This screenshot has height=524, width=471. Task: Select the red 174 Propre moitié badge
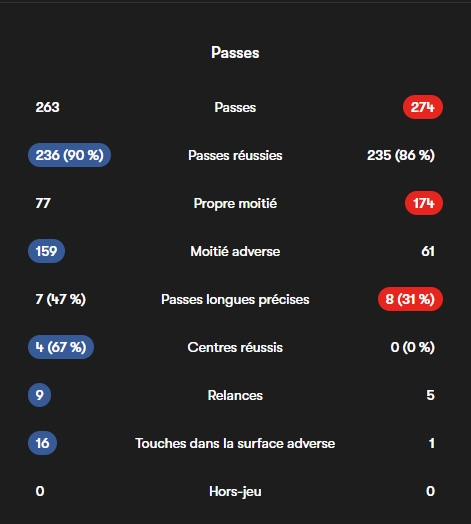(x=424, y=203)
